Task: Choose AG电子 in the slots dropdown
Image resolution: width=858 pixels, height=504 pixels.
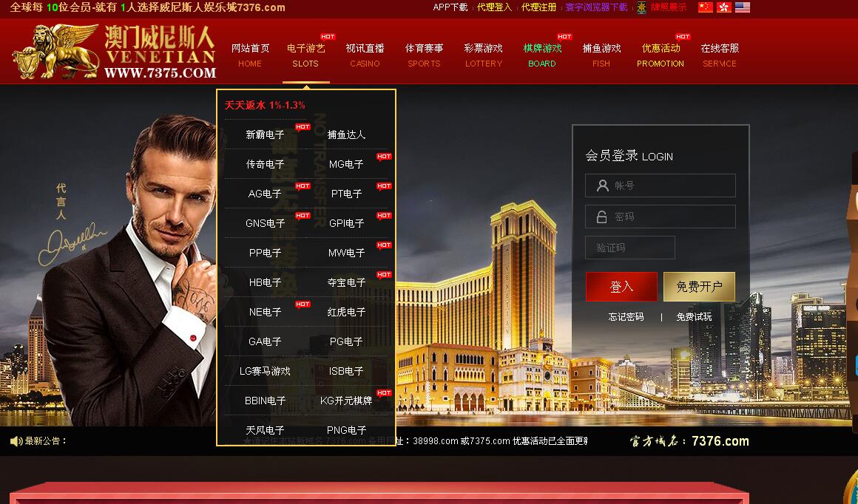Action: pos(265,194)
